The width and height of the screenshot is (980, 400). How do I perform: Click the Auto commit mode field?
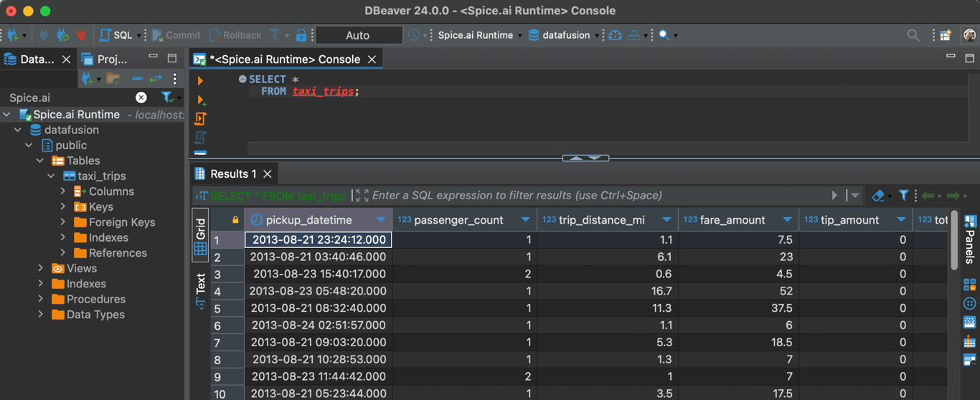point(358,35)
